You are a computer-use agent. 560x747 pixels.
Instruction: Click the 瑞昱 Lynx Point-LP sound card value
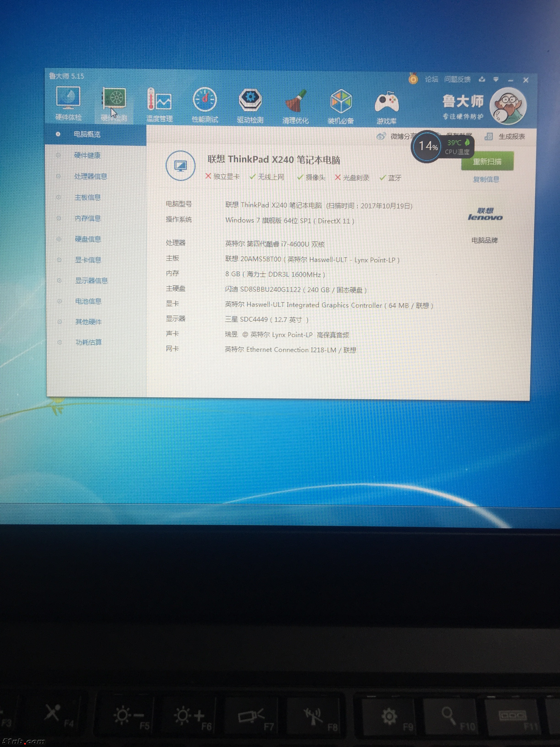tap(287, 335)
